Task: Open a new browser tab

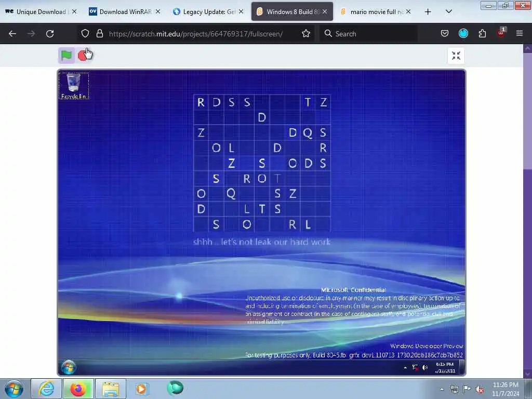Action: click(428, 12)
